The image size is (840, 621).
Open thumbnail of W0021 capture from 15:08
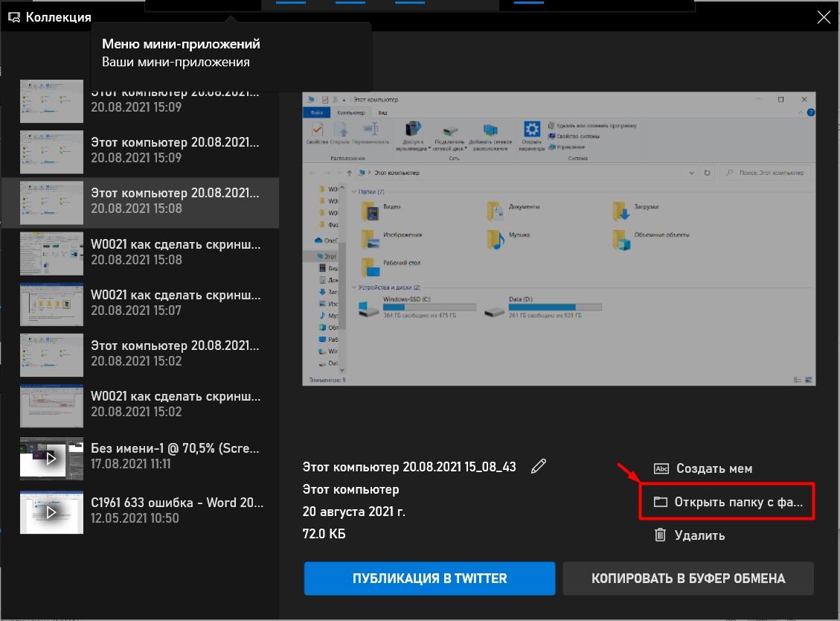51,254
